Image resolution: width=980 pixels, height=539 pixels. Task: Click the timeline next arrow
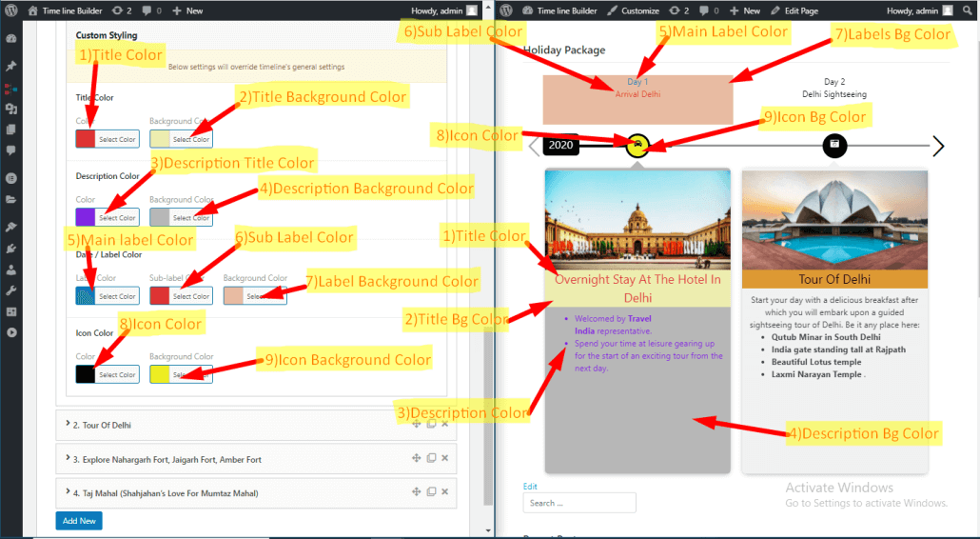938,146
